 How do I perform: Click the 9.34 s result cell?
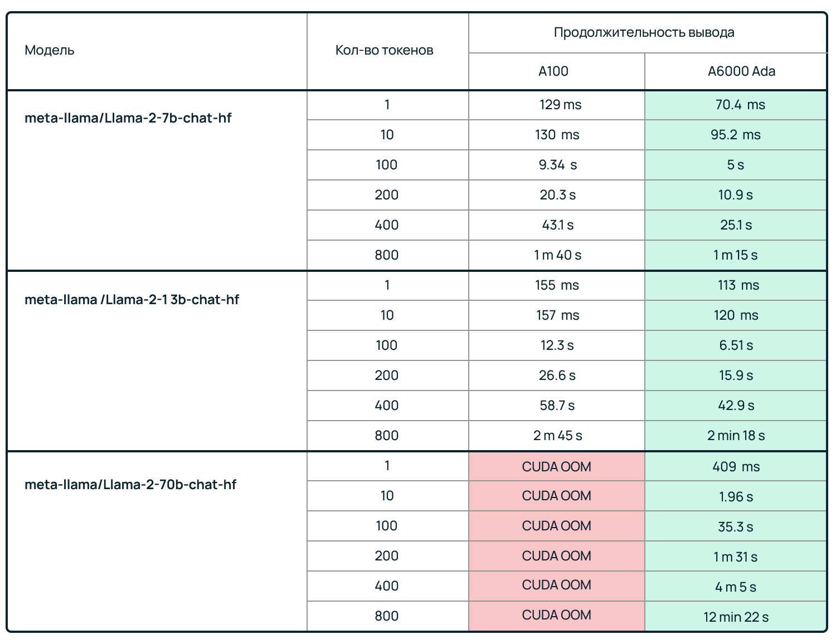coord(557,165)
